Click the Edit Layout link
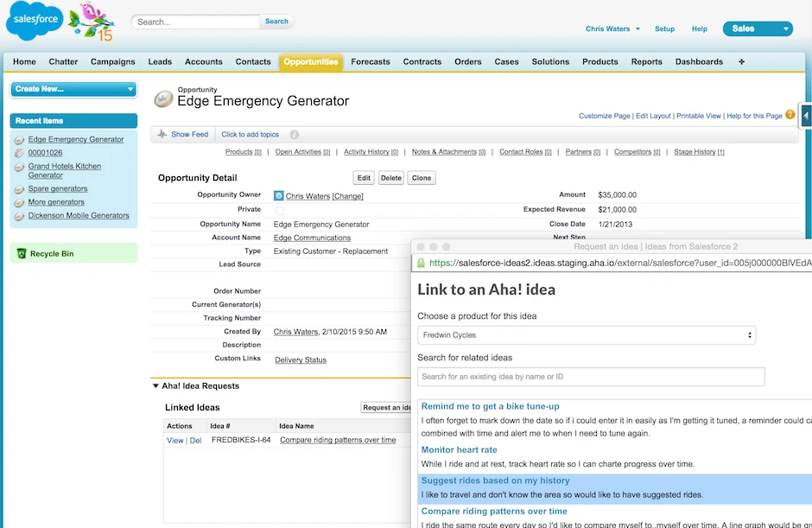The height and width of the screenshot is (528, 812). (653, 116)
